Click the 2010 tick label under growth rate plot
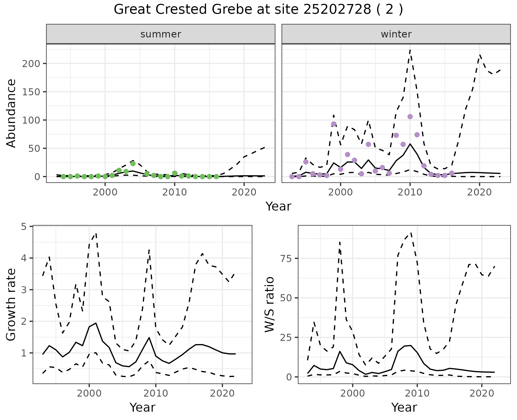Image resolution: width=517 pixels, height=420 pixels. click(x=156, y=393)
